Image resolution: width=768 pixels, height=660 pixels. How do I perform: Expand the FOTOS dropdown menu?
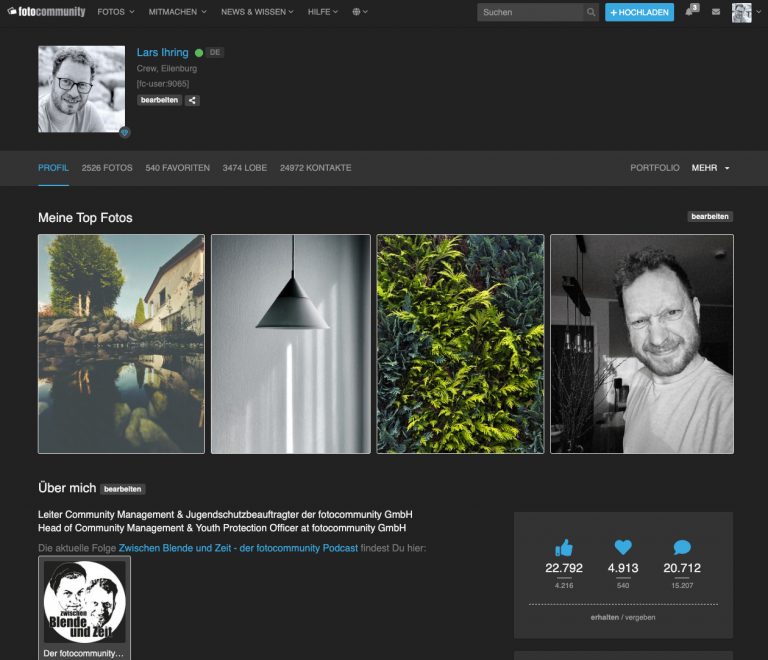(x=115, y=12)
